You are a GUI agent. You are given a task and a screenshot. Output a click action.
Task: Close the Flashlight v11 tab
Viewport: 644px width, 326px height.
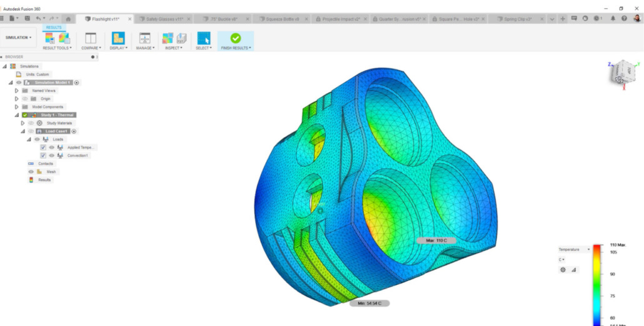[x=130, y=19]
